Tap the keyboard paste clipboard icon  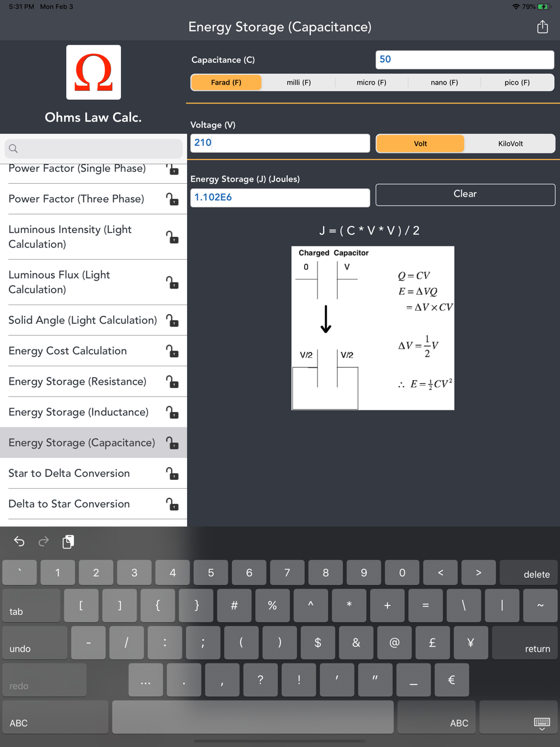(68, 541)
